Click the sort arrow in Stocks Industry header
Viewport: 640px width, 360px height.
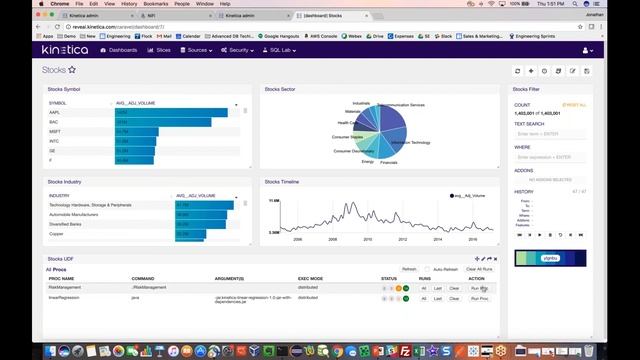point(236,198)
